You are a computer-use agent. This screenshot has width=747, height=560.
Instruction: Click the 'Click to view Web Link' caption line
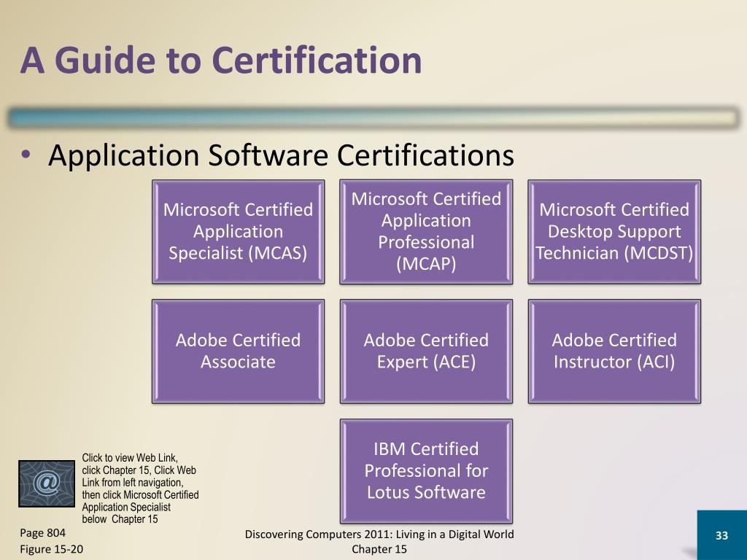(x=130, y=458)
